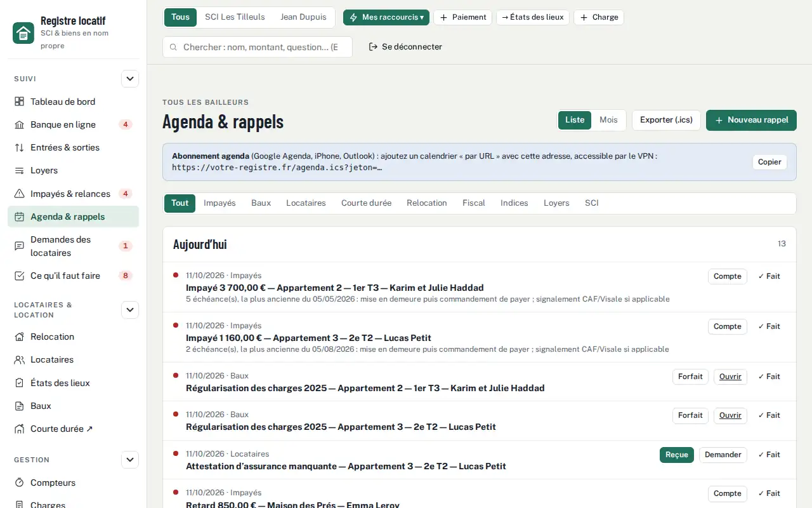Mark Karim et Julie Haddad impayé as Fait

click(769, 276)
